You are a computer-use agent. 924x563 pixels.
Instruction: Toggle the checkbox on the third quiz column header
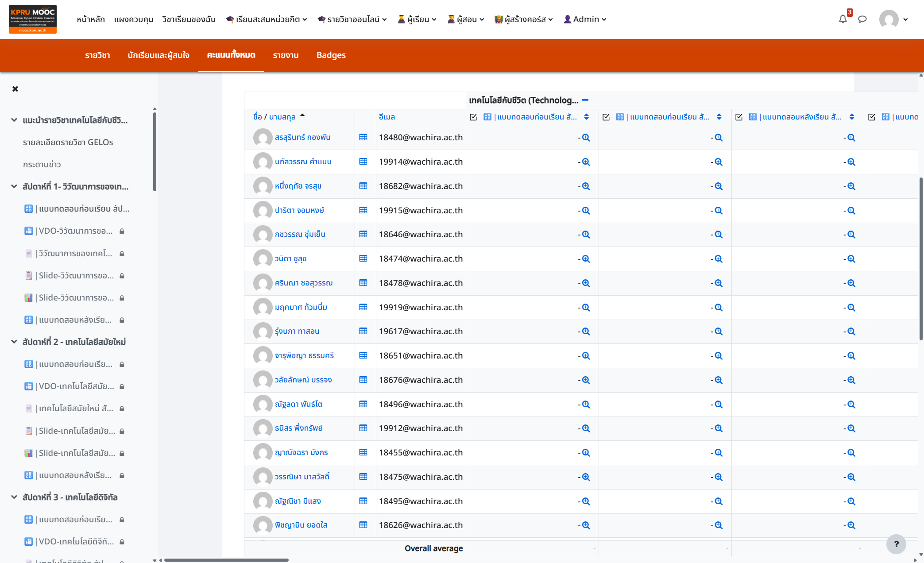[739, 117]
